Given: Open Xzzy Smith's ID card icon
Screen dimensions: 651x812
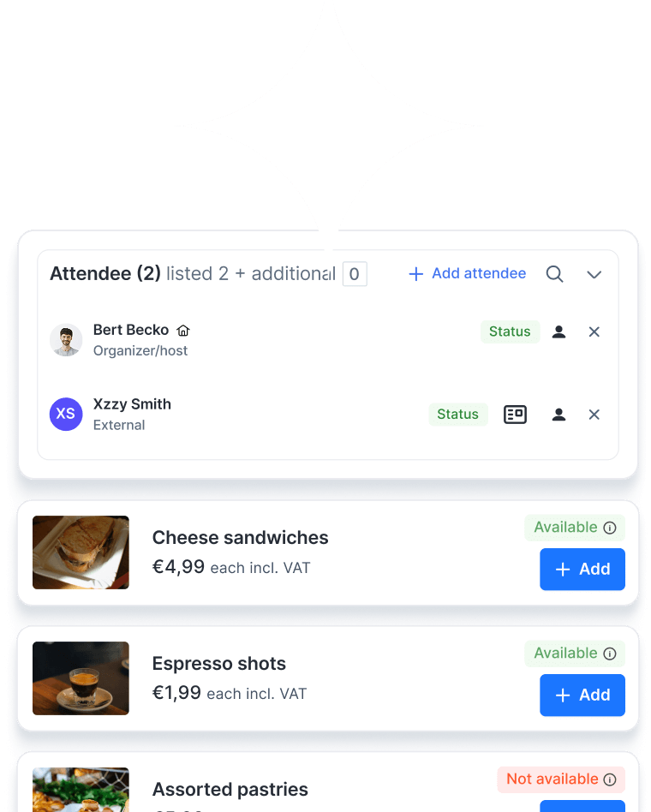Looking at the screenshot, I should (x=515, y=415).
